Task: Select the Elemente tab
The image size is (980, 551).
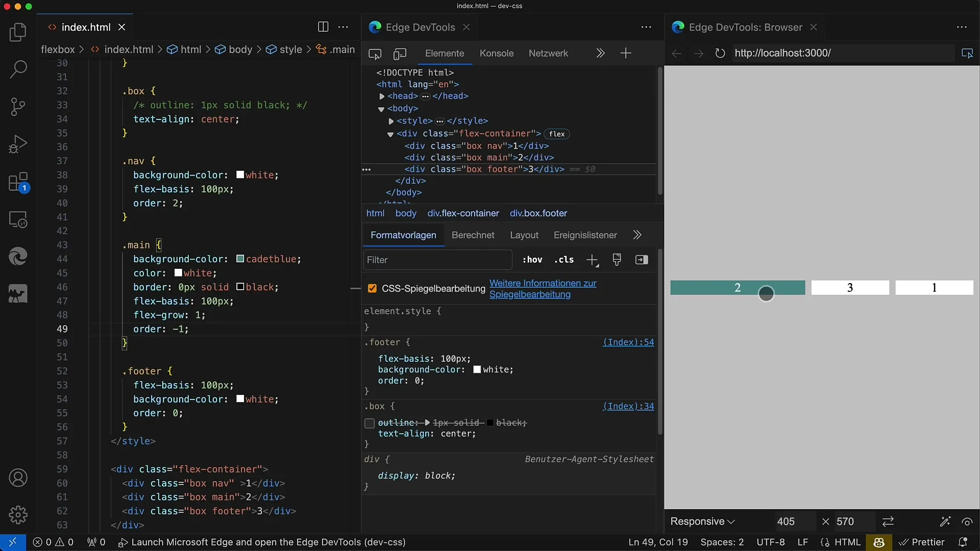Action: tap(445, 54)
